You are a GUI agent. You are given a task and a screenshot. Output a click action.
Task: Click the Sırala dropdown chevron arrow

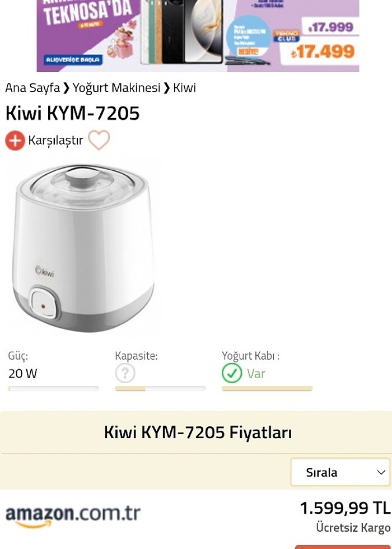[381, 472]
